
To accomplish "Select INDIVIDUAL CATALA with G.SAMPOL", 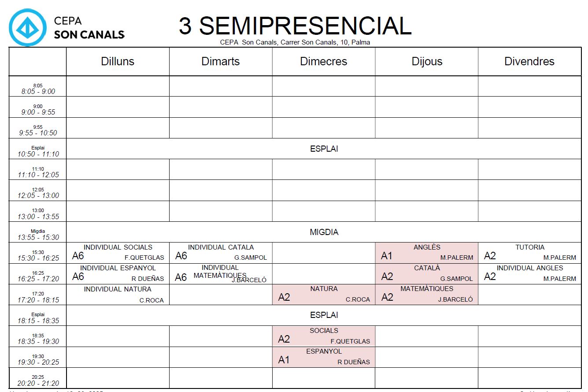I will tap(221, 253).
